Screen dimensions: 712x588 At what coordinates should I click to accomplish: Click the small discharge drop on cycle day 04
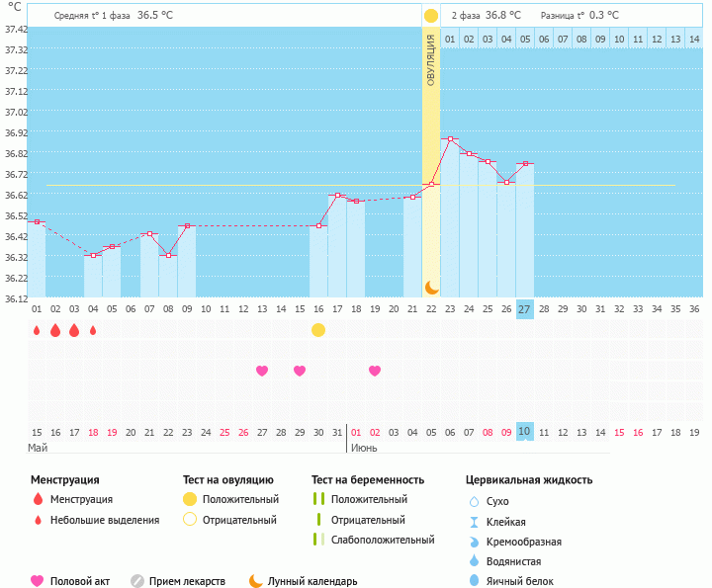(x=93, y=330)
